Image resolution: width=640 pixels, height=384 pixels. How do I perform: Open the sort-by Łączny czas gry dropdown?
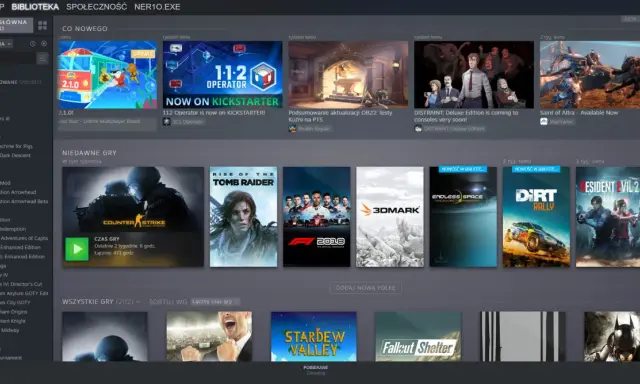pyautogui.click(x=215, y=302)
